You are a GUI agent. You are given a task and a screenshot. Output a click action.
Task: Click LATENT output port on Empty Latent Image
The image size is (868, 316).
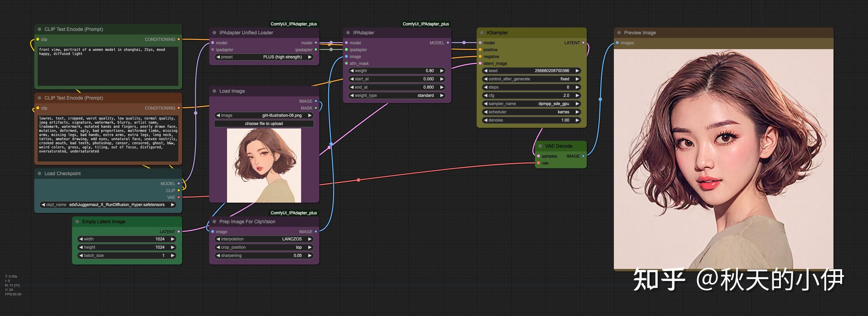(178, 232)
